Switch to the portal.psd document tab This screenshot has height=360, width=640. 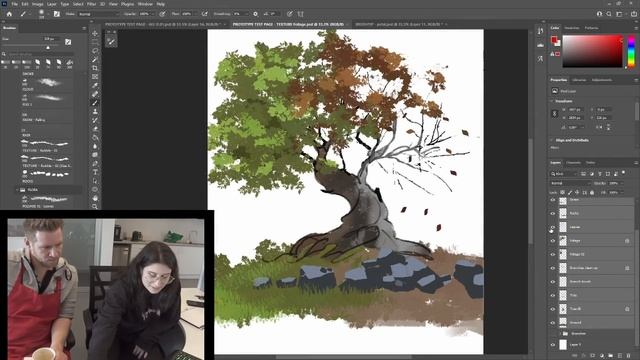coord(400,24)
